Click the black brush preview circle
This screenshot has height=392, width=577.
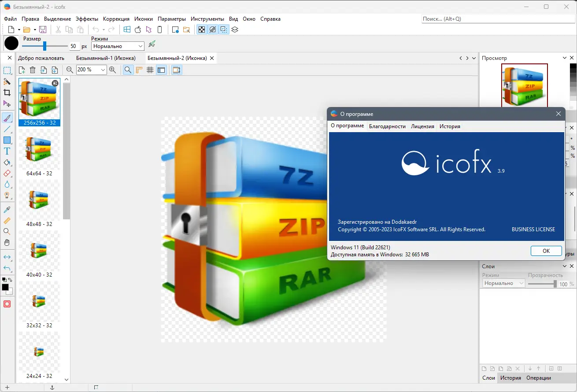[11, 43]
